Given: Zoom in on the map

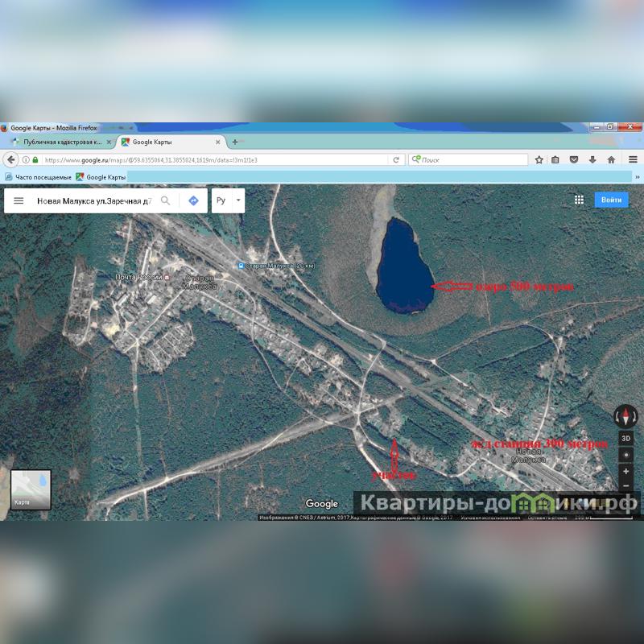Looking at the screenshot, I should pos(625,471).
